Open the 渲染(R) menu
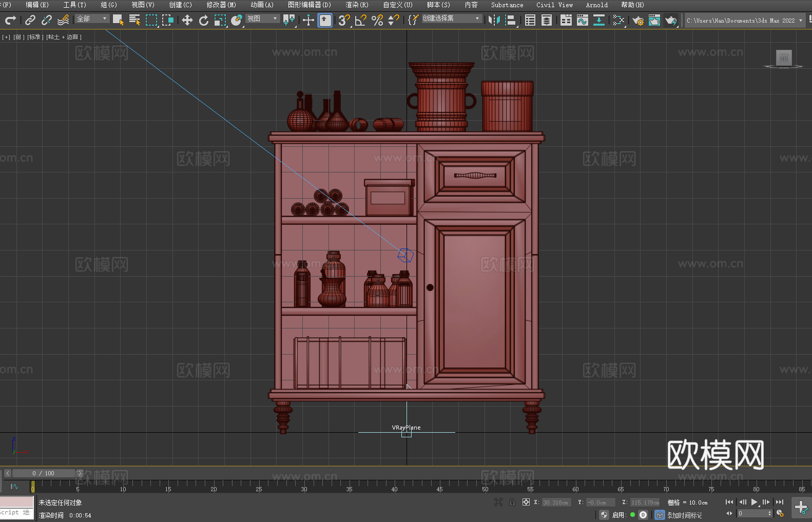 (x=357, y=5)
